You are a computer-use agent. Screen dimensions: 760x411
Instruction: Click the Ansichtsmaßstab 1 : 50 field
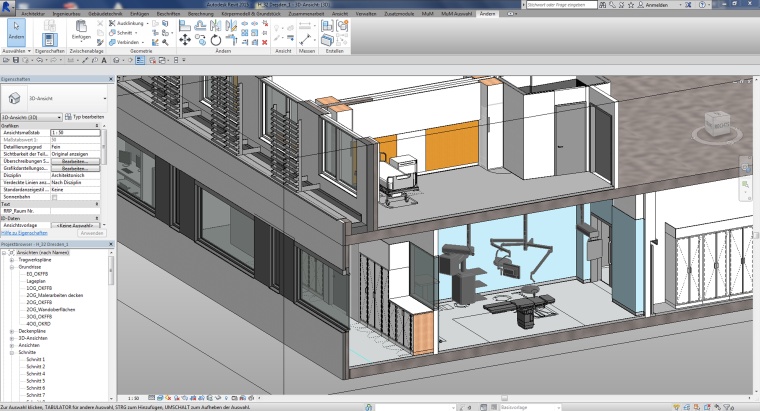[75, 132]
